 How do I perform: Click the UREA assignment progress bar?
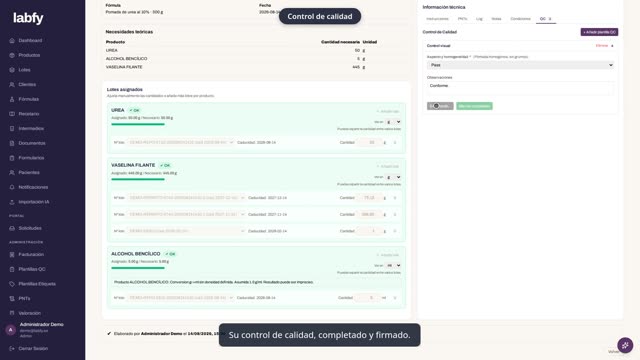pyautogui.click(x=138, y=124)
